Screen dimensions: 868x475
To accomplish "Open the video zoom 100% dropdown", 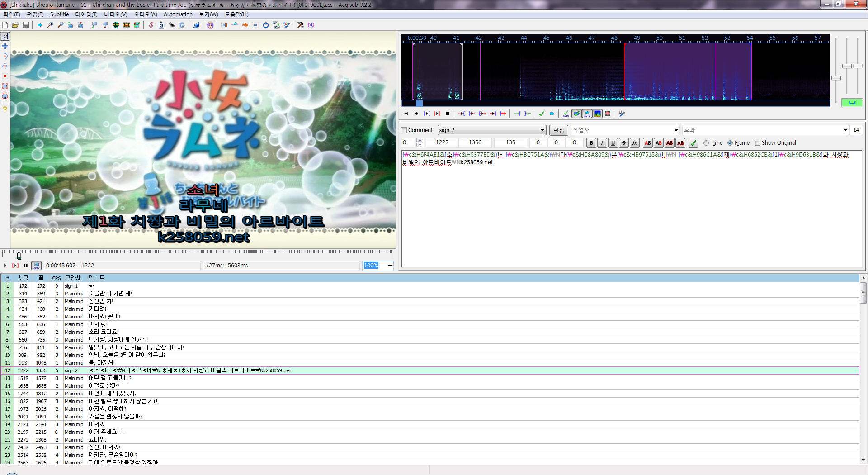I will [x=390, y=266].
